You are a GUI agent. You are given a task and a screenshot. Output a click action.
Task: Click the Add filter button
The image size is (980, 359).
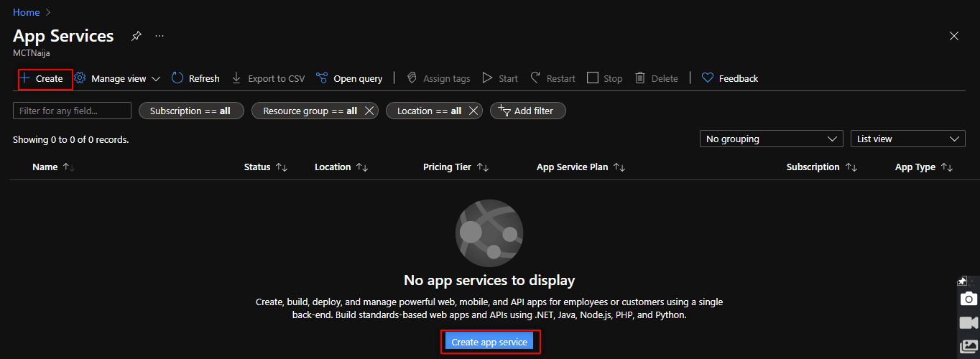[528, 111]
